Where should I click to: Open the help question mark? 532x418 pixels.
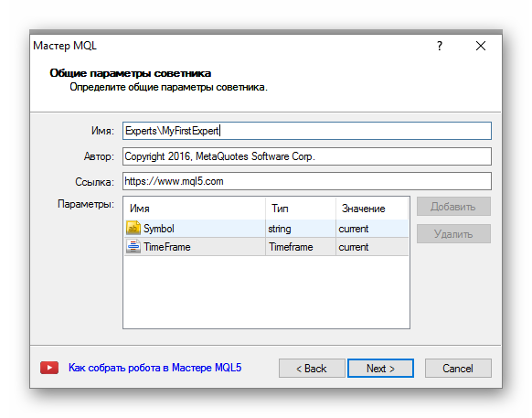point(440,46)
